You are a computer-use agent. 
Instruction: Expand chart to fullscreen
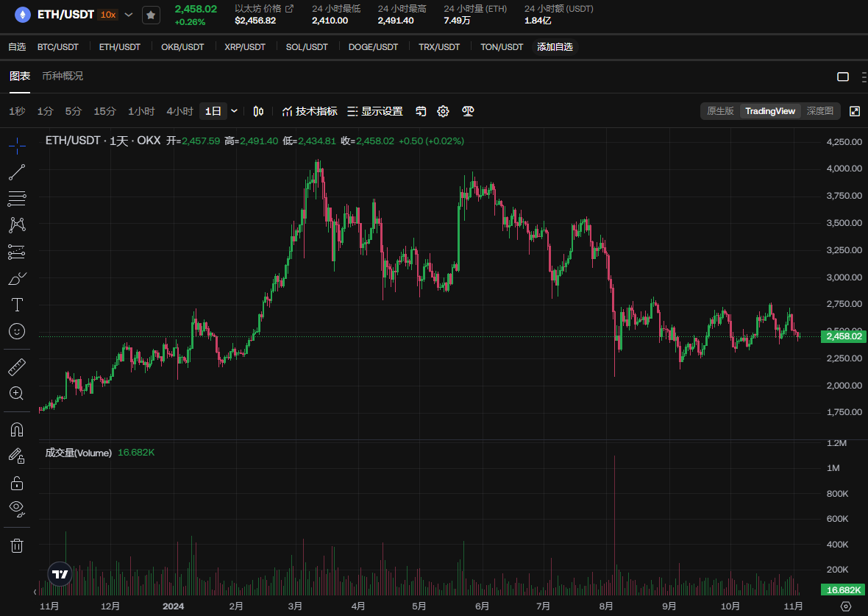click(x=855, y=111)
